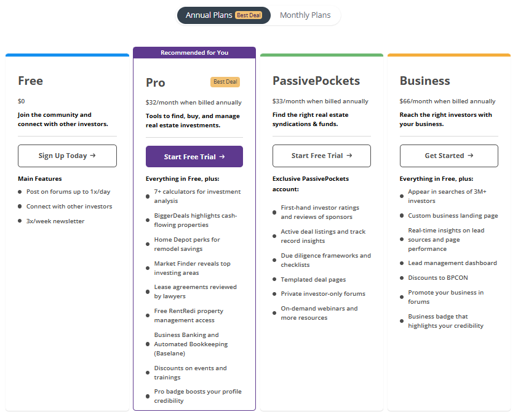The height and width of the screenshot is (420, 518).
Task: Click the Sign Up Today button
Action: pos(67,156)
